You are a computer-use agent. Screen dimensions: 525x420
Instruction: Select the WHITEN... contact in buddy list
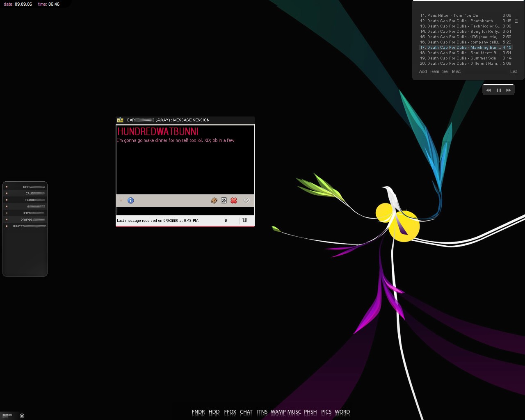point(25,226)
